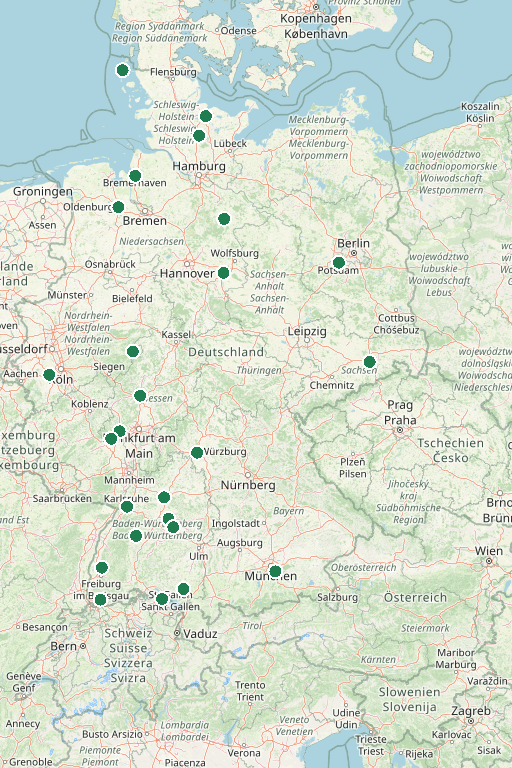Screen dimensions: 512x768
Task: Select the Bielefeld city label
Action: [132, 298]
